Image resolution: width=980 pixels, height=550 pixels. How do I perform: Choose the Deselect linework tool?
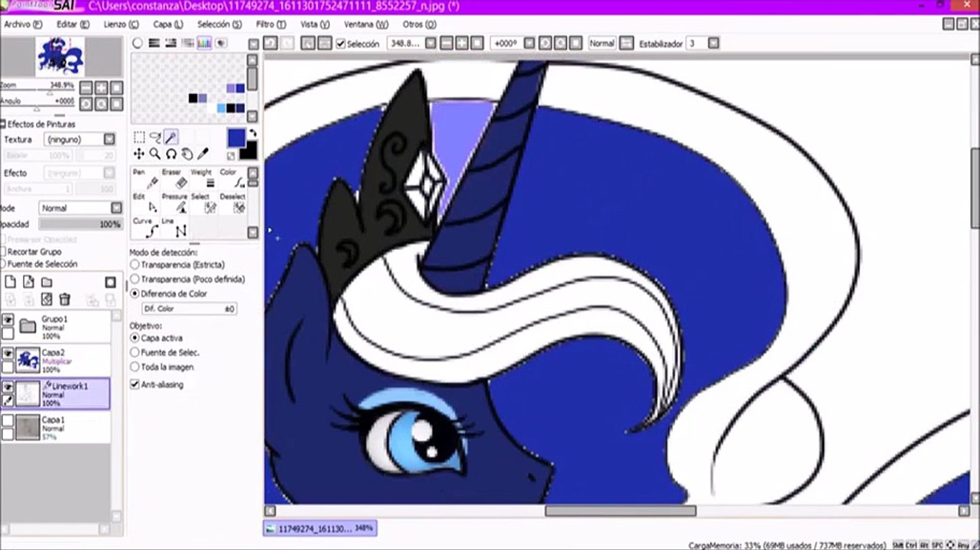click(232, 203)
